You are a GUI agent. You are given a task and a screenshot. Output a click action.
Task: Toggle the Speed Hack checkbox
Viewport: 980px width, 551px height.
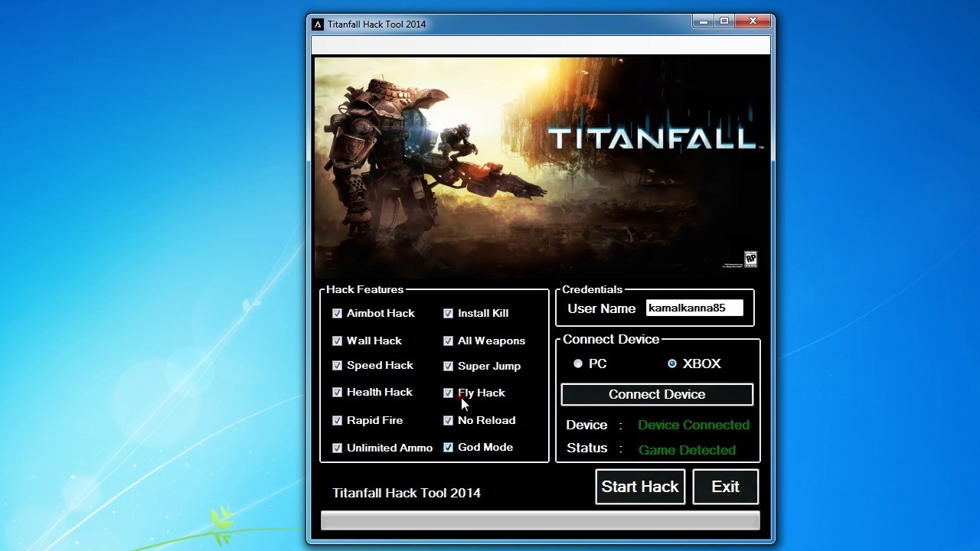(337, 365)
